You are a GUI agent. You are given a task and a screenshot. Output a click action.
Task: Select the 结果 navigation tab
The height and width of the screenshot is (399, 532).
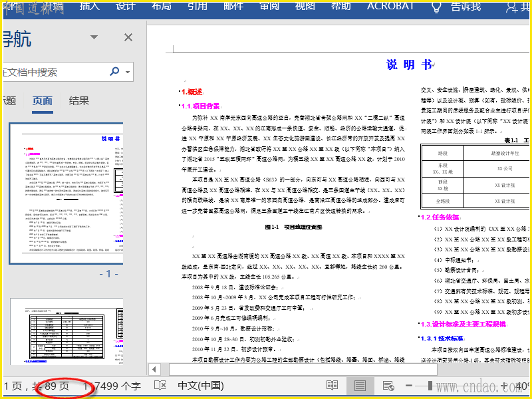click(78, 101)
